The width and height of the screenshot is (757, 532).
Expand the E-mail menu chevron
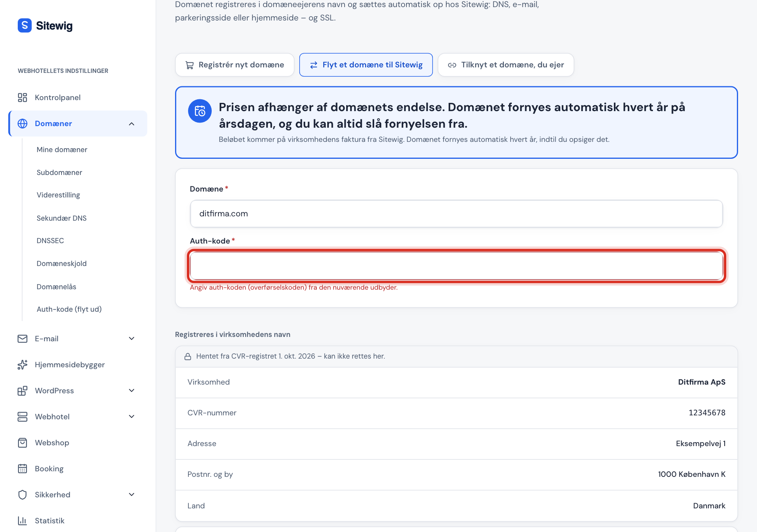tap(132, 339)
